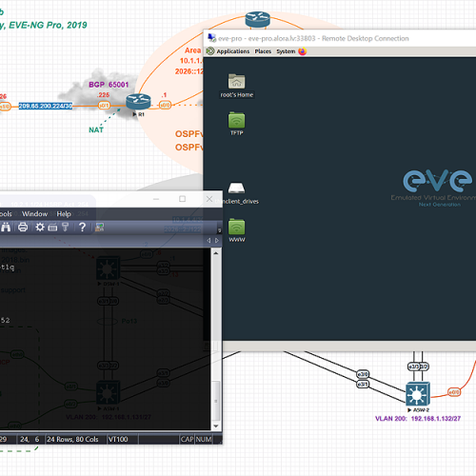
Task: Click the Remote Desktop Connection title icon
Action: (211, 38)
